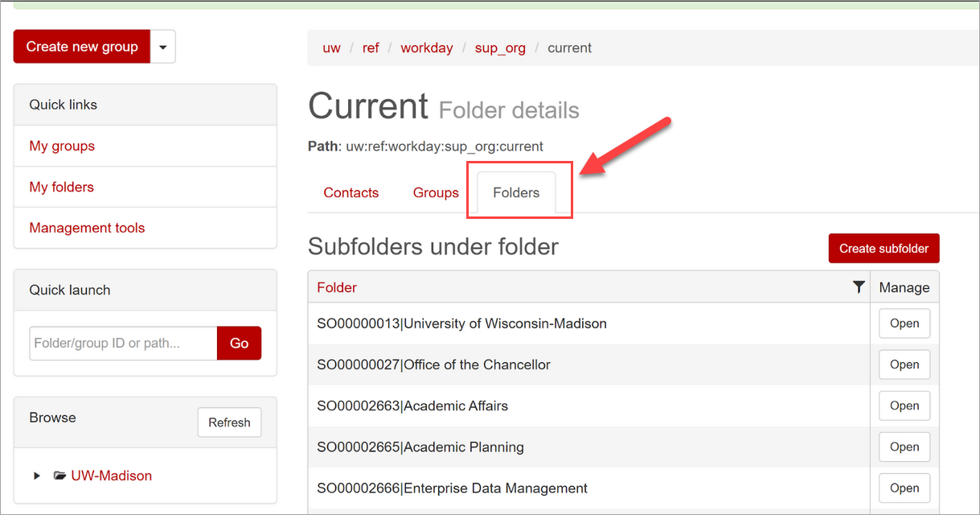Switch to the Groups tab
Screen dimensions: 980x515
(x=436, y=193)
